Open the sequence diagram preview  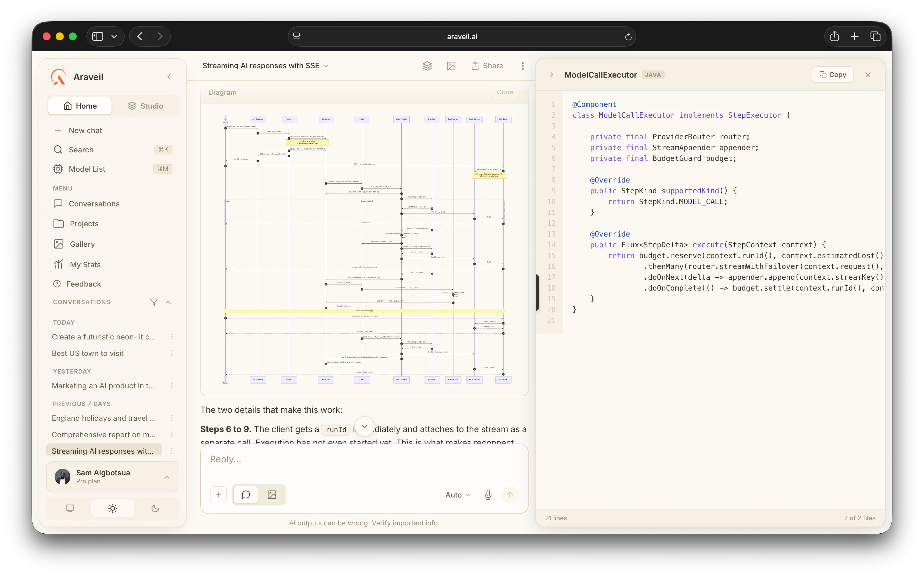coord(364,250)
